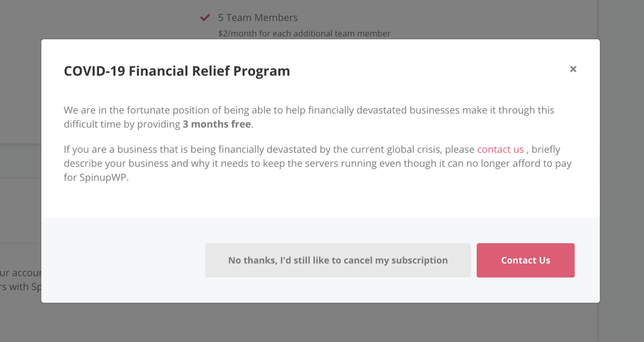Click the 'difficult time by providing' text

coord(122,124)
